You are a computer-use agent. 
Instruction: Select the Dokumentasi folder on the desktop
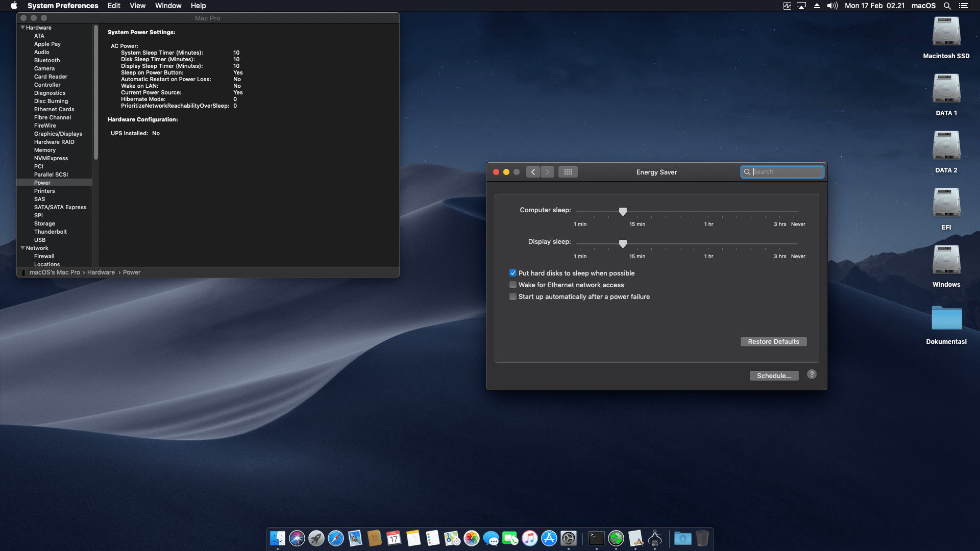tap(946, 318)
